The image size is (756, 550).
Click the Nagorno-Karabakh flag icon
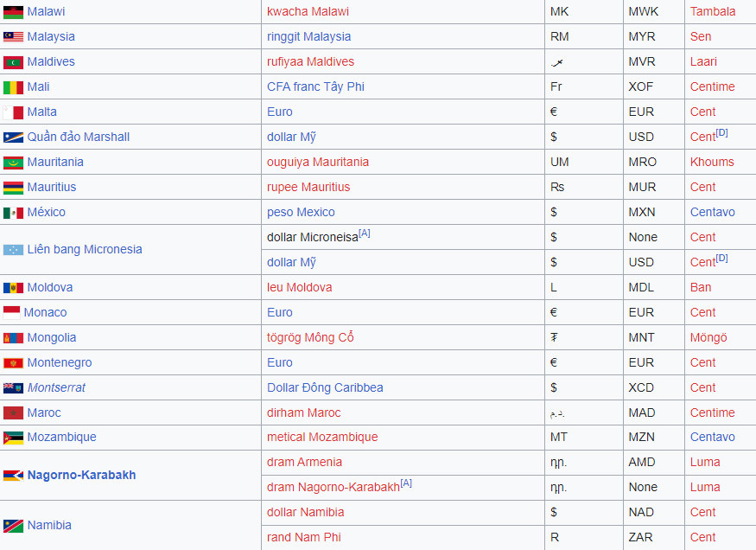[x=13, y=476]
